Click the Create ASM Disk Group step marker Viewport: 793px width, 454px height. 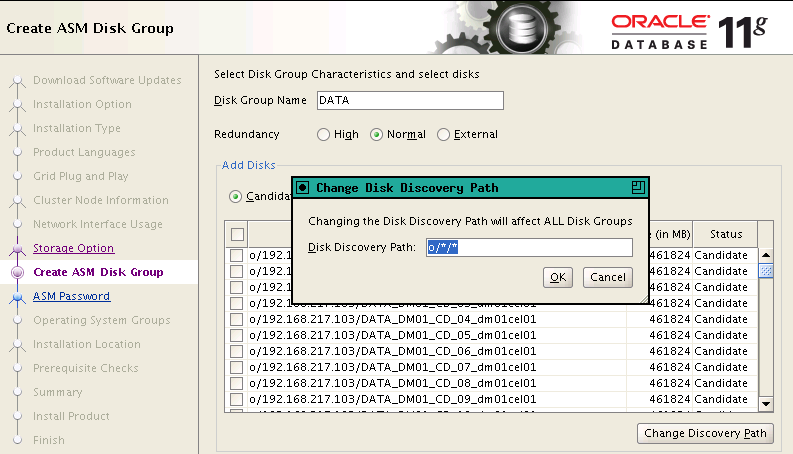click(17, 272)
